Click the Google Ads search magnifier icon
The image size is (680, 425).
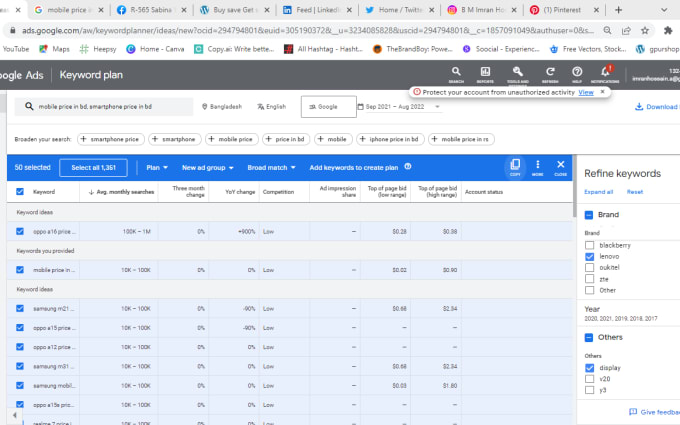pyautogui.click(x=456, y=74)
